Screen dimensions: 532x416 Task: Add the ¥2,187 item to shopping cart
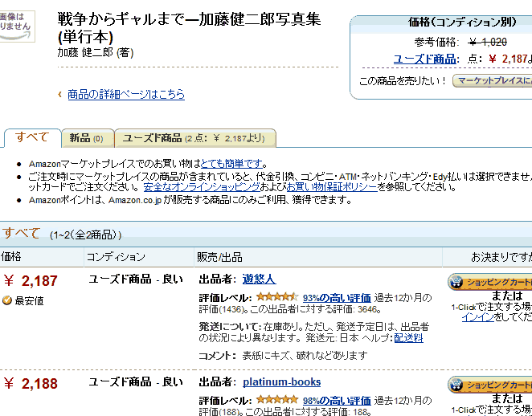(x=490, y=282)
